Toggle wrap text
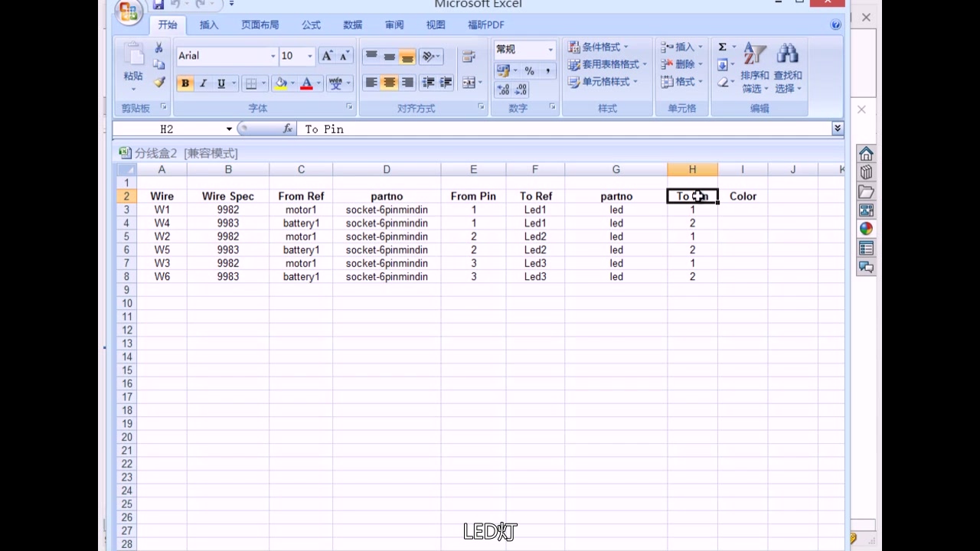980x551 pixels. point(469,56)
